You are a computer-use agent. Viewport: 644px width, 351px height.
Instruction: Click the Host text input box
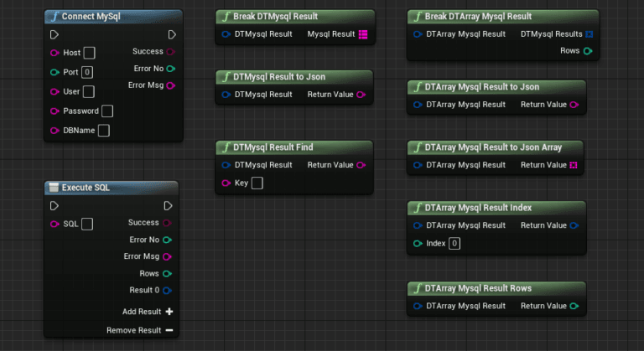pos(89,53)
